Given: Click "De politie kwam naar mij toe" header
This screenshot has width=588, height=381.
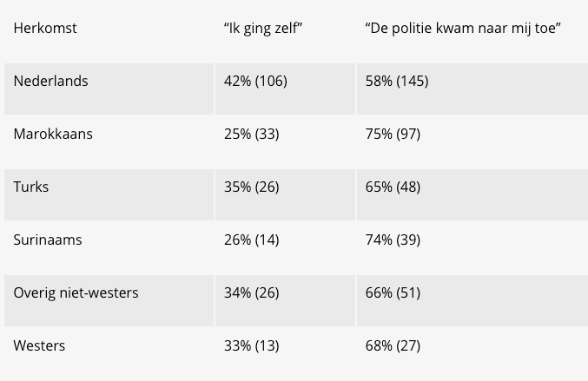Looking at the screenshot, I should pyautogui.click(x=463, y=29).
